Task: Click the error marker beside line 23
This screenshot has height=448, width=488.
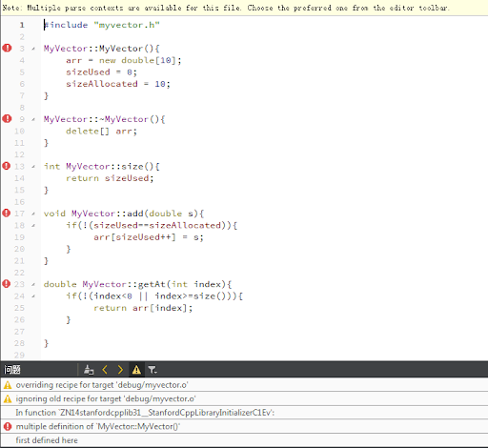Action: pos(7,284)
